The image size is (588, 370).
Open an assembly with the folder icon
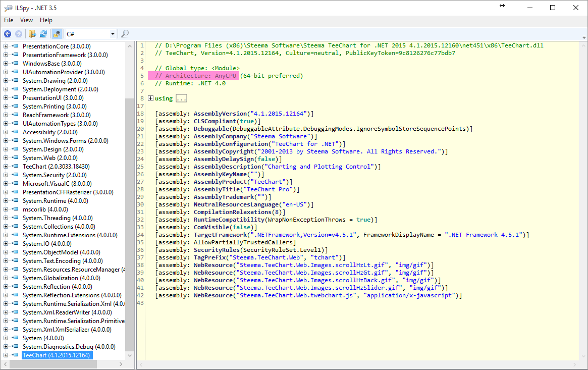point(32,34)
